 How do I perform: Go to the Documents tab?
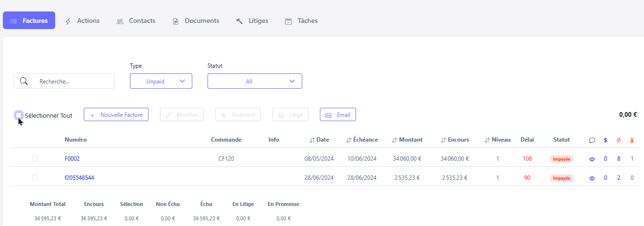click(x=196, y=21)
